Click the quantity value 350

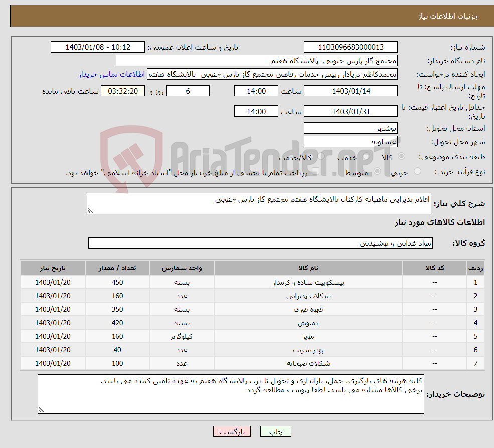coord(117,310)
